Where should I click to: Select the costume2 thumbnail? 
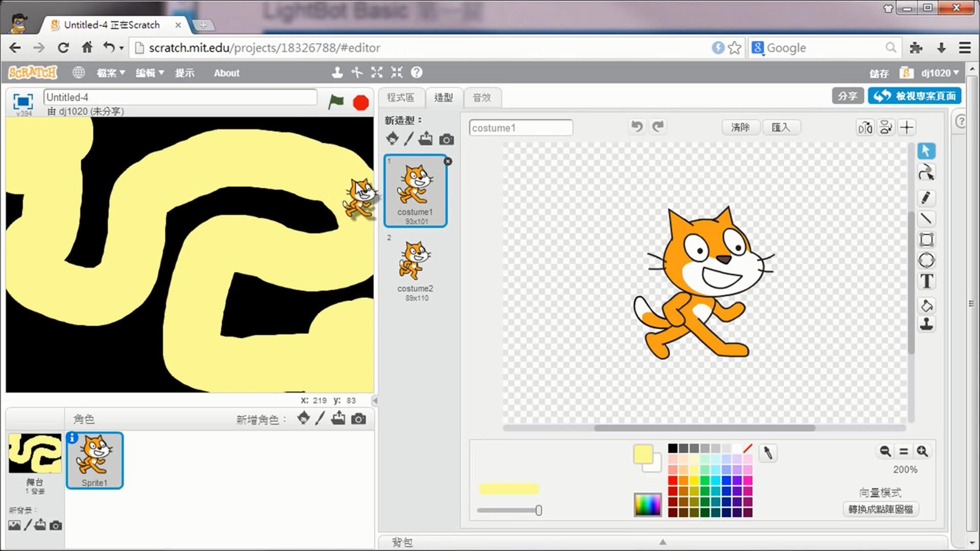[415, 268]
